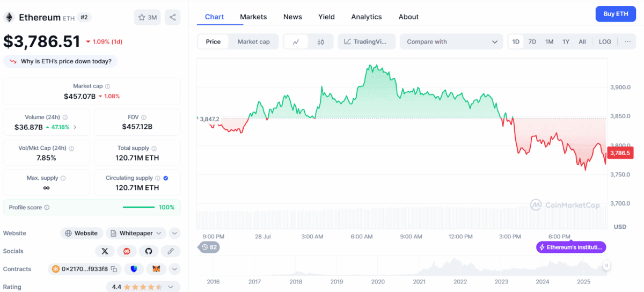Image resolution: width=644 pixels, height=292 pixels.
Task: Select candlestick chart type
Action: pos(320,42)
